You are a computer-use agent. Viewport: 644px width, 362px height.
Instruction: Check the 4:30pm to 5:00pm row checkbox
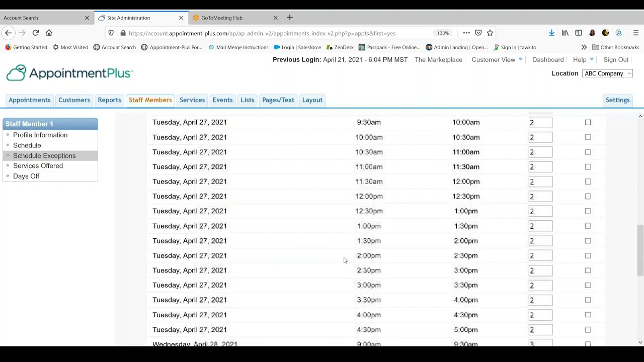coord(588,329)
